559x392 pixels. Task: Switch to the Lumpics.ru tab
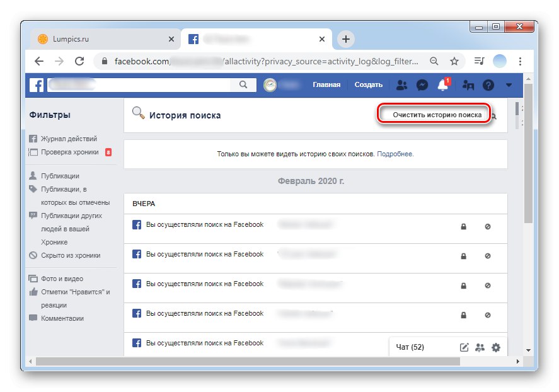(x=105, y=39)
